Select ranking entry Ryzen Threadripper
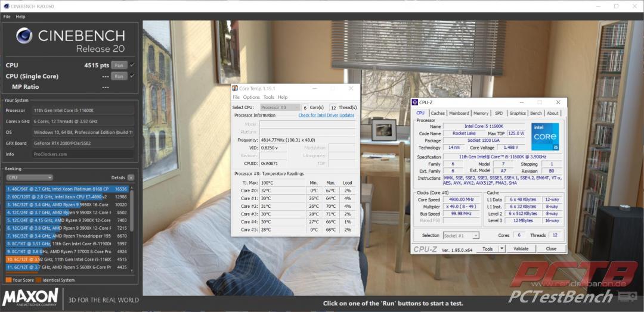This screenshot has height=312, width=644. click(67, 236)
